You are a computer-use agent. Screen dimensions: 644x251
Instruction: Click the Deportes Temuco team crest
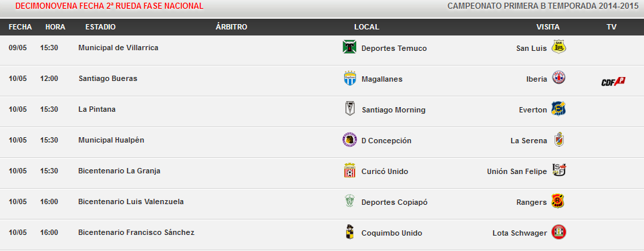(x=349, y=47)
